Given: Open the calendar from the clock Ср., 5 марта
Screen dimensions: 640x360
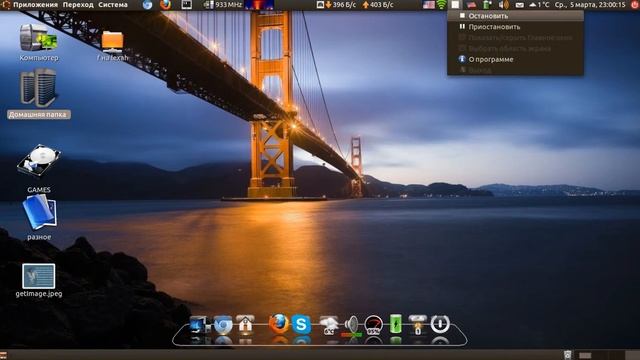Looking at the screenshot, I should (x=590, y=5).
